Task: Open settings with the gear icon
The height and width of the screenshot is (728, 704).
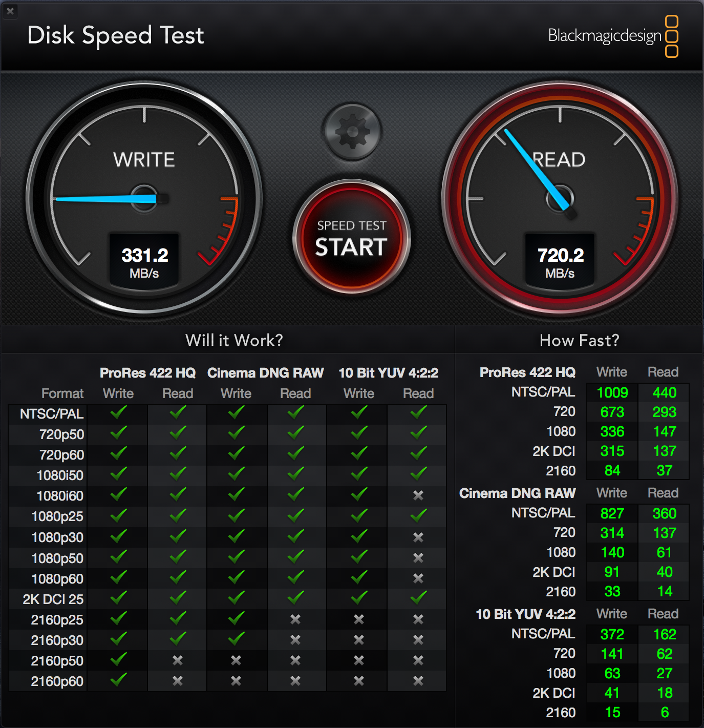Action: point(352,132)
